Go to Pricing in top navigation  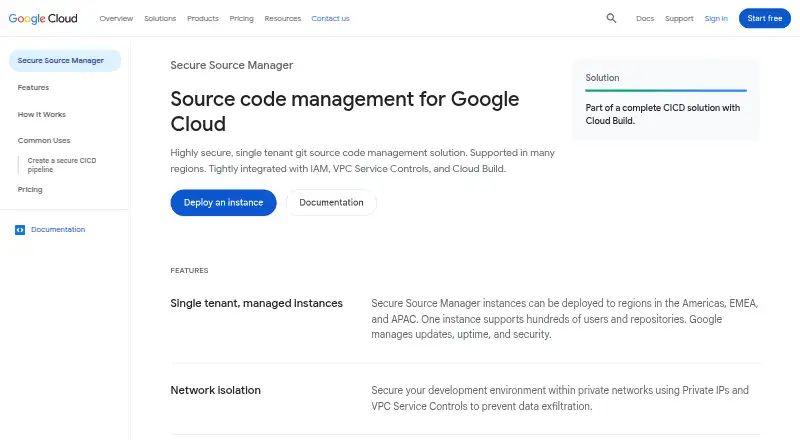pos(241,18)
